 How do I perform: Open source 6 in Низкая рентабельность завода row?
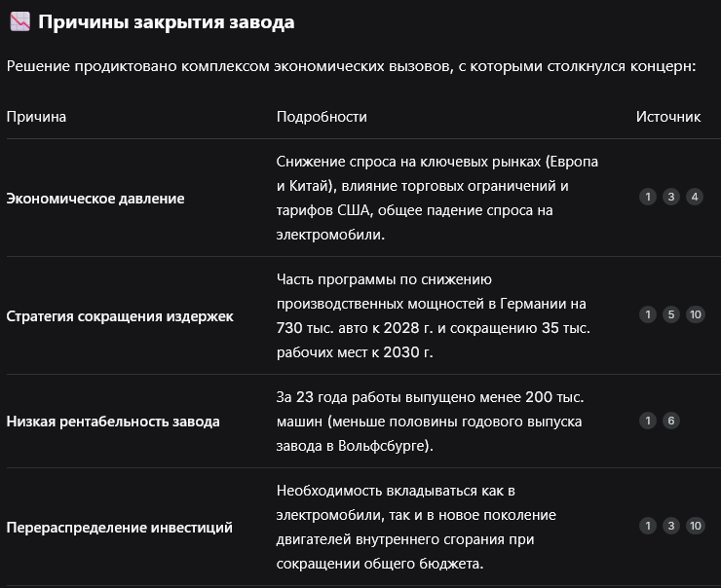671,421
